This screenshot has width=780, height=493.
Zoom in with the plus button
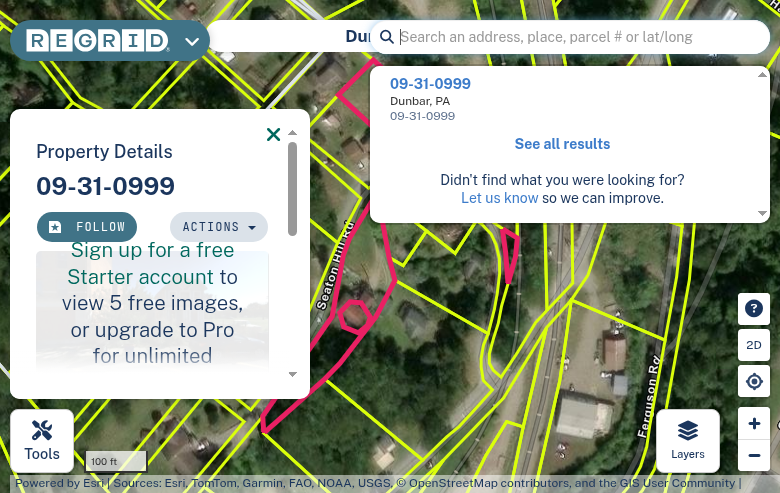point(754,423)
